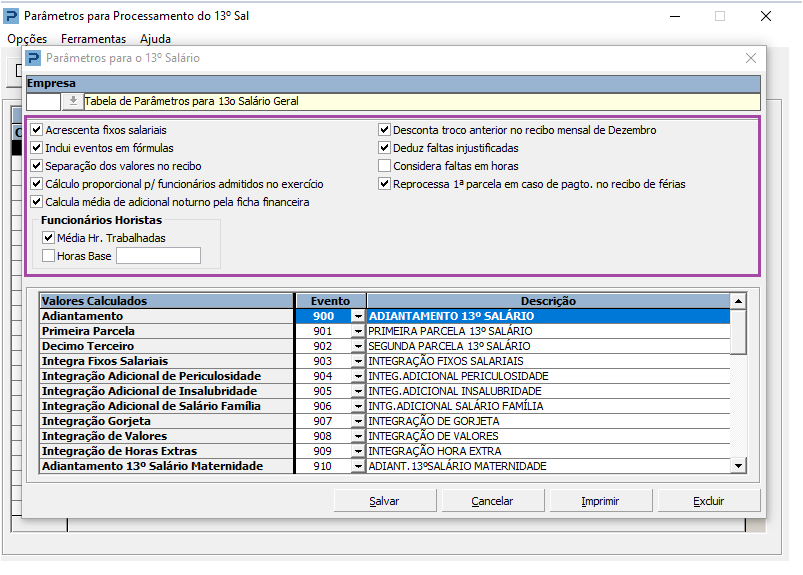Toggle Acrescenta fixos salariais checkbox
The width and height of the screenshot is (803, 575).
pyautogui.click(x=37, y=130)
